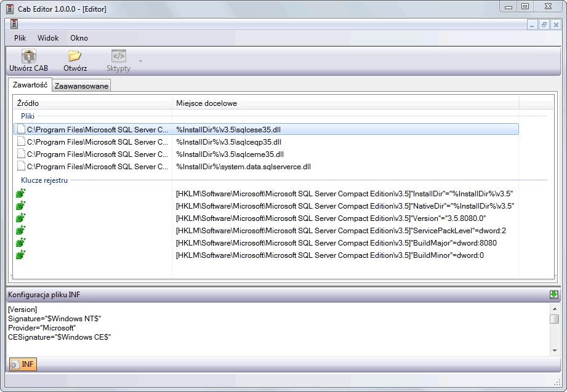
Task: Click the INF text scrollbar down arrow
Action: pyautogui.click(x=554, y=350)
